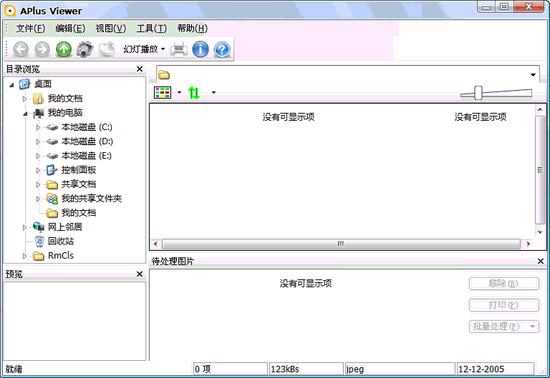Select the 共享文档 folder icon
This screenshot has height=378, width=550.
[x=52, y=184]
